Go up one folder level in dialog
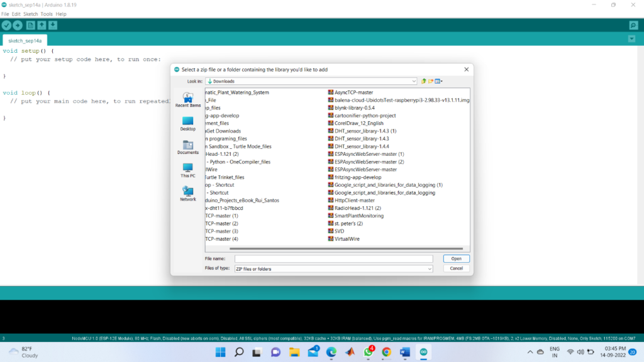 423,81
